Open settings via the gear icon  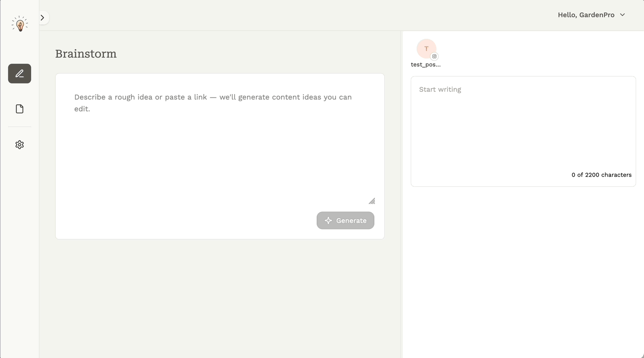pos(20,145)
